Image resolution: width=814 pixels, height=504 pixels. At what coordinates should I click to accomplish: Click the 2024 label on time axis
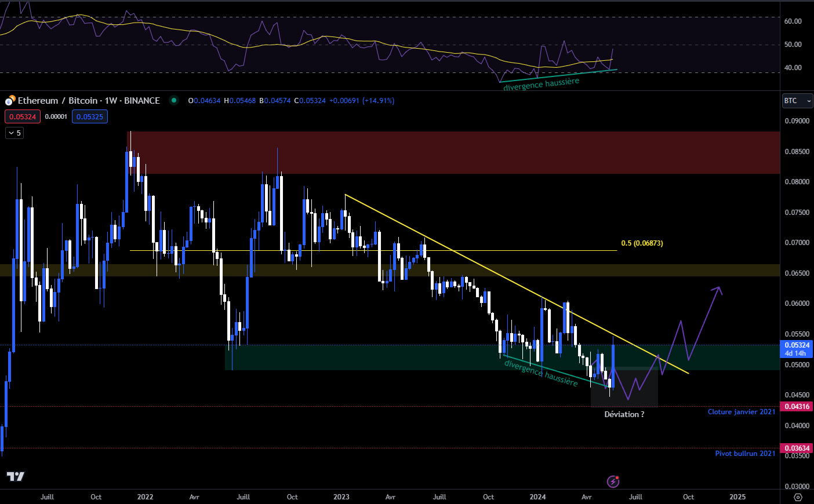coord(537,497)
